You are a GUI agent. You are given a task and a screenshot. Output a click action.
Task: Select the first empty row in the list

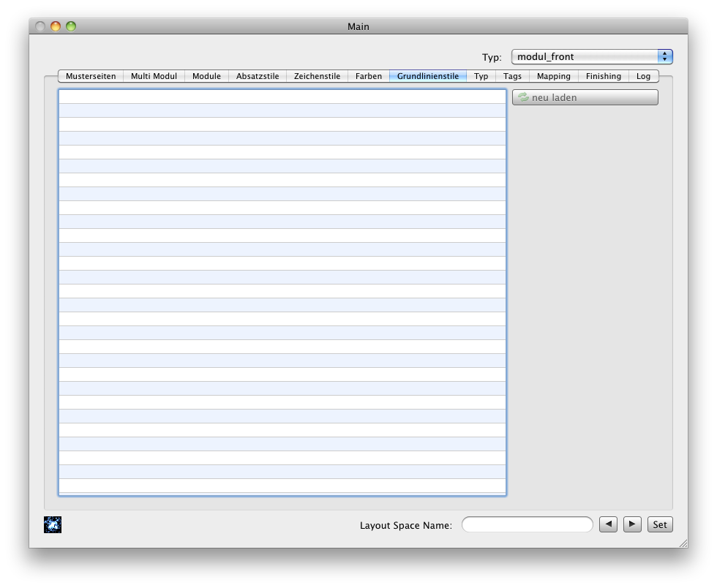coord(282,97)
